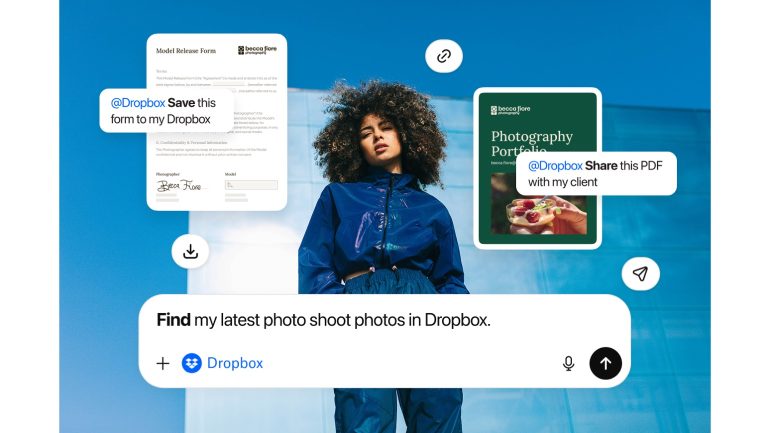Click becca fiore logo on the release form
The image size is (770, 433).
[x=256, y=50]
